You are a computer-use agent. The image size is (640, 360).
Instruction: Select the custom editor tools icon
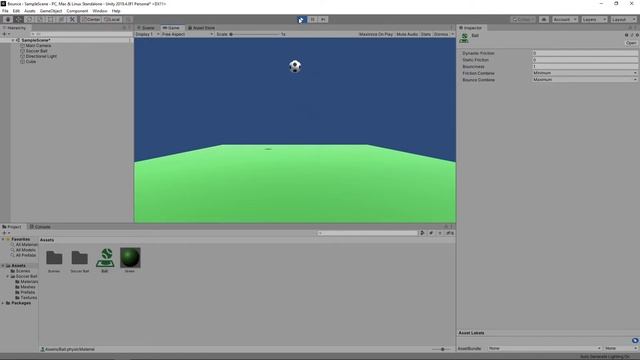click(72, 19)
